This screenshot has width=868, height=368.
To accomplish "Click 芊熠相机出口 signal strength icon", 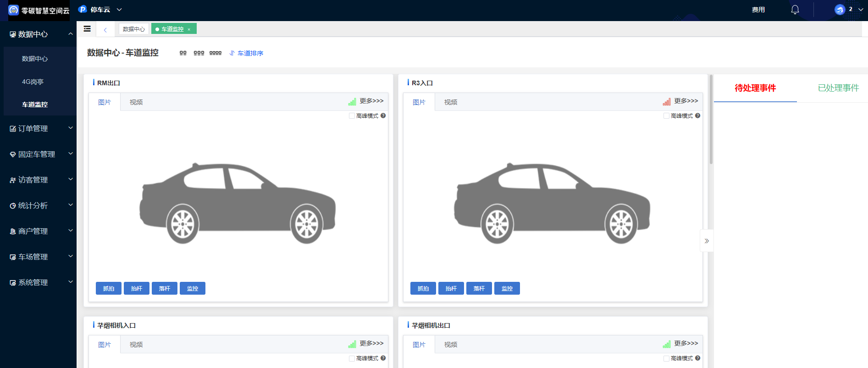I will (x=667, y=344).
